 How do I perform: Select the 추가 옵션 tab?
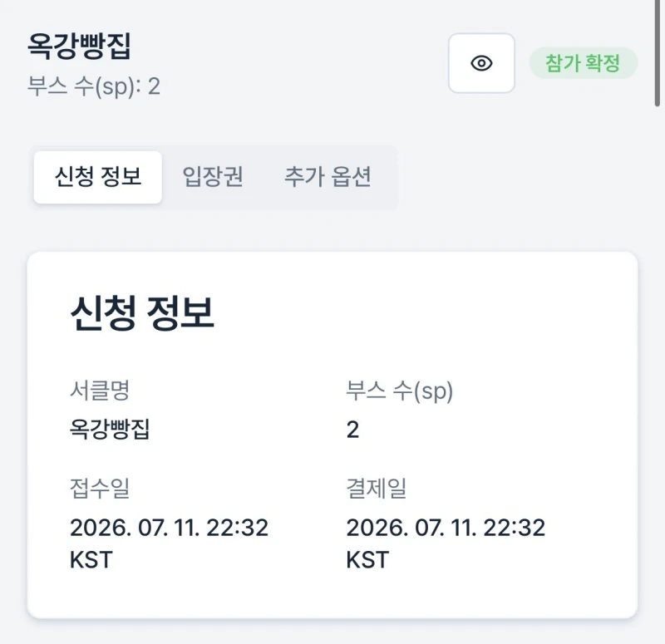pyautogui.click(x=328, y=177)
